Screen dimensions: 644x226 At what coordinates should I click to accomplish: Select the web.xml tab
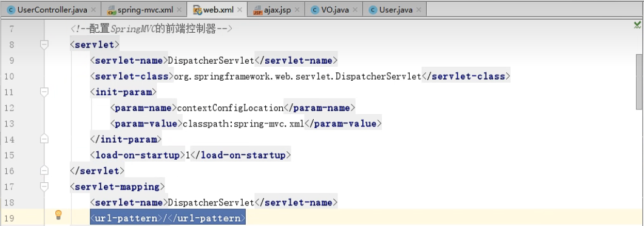tap(217, 10)
